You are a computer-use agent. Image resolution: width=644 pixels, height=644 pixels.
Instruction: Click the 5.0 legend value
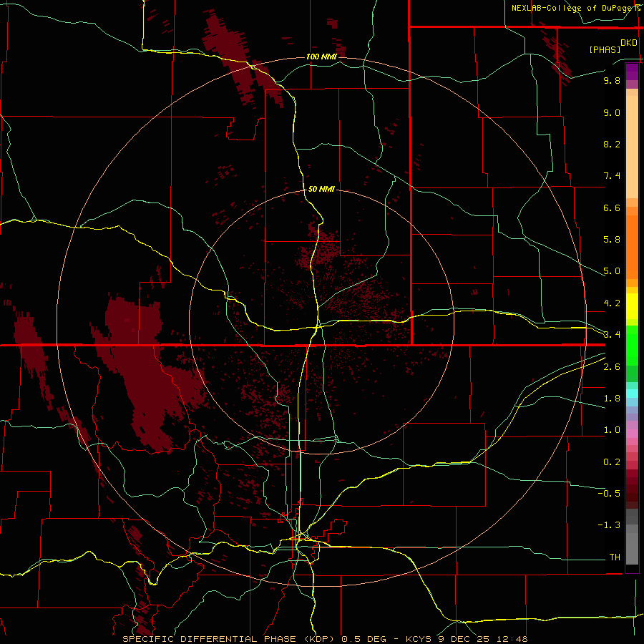tap(612, 271)
